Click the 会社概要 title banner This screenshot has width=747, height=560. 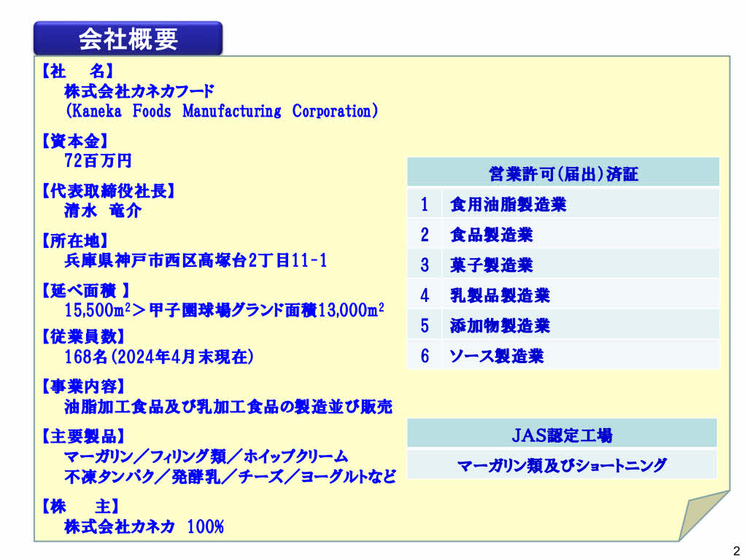pyautogui.click(x=128, y=39)
